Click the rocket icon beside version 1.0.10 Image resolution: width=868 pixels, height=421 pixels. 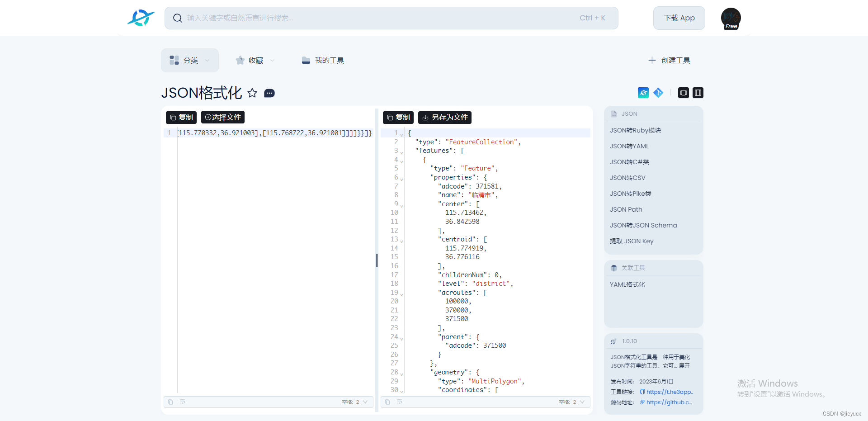tap(613, 341)
